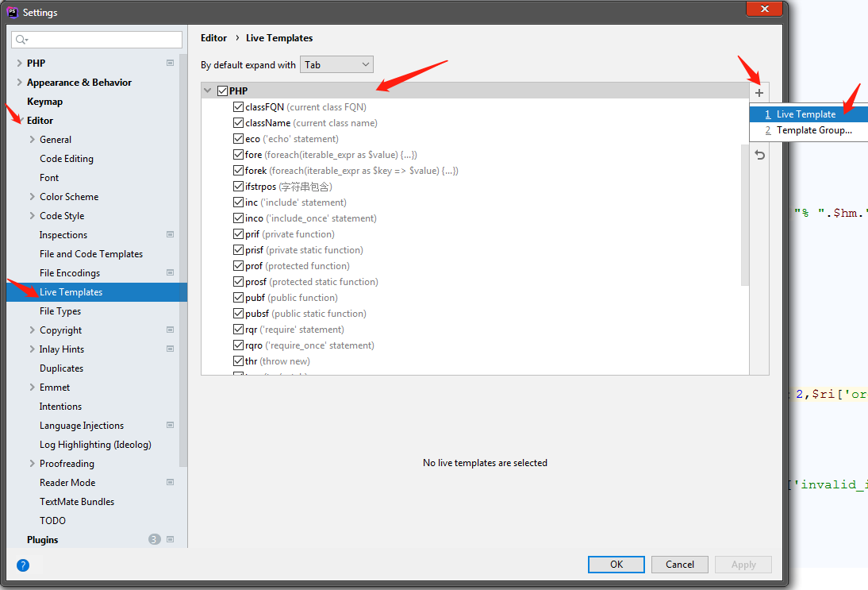This screenshot has height=590, width=868.
Task: Click the project-level icon beside Copyright
Action: tap(170, 330)
